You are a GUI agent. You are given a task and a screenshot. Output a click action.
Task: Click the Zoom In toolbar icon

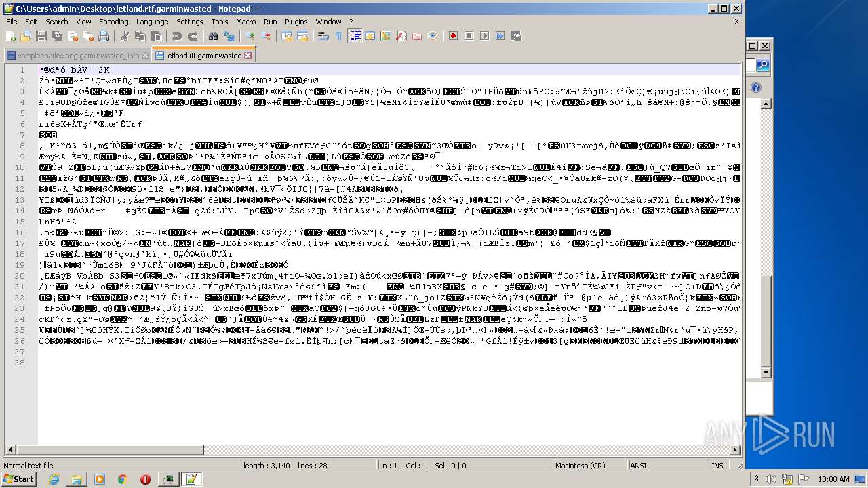pyautogui.click(x=251, y=36)
